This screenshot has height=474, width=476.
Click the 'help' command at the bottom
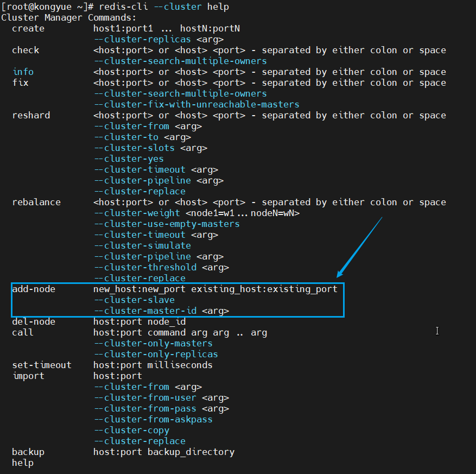[x=23, y=463]
